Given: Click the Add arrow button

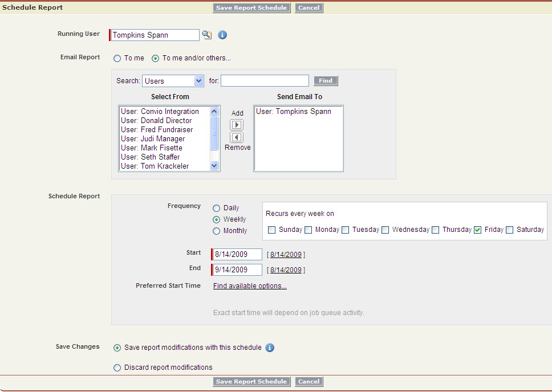Looking at the screenshot, I should pos(237,125).
